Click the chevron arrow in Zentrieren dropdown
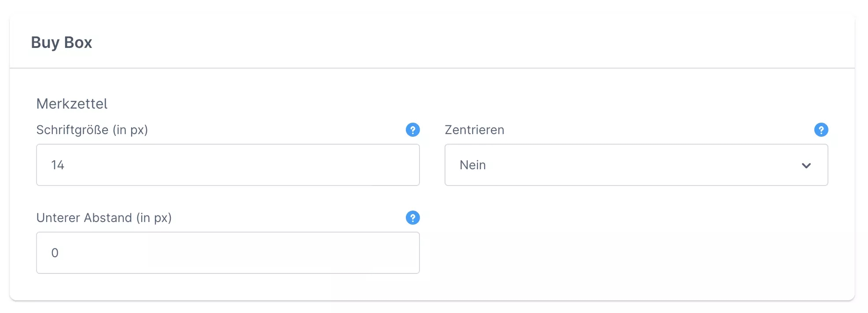Viewport: 868px width, 313px height. [806, 165]
